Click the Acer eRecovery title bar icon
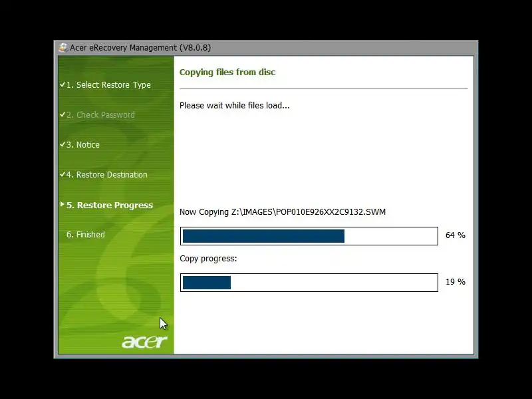 [63, 47]
